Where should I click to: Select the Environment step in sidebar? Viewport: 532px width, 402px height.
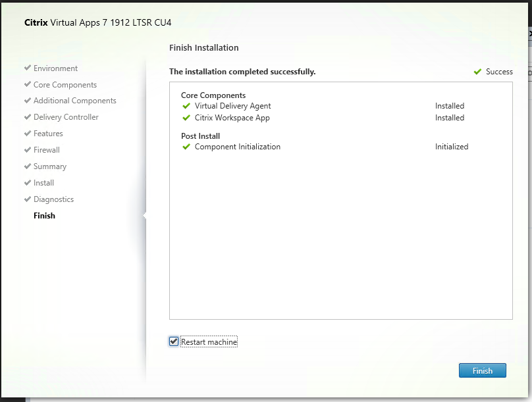coord(55,68)
